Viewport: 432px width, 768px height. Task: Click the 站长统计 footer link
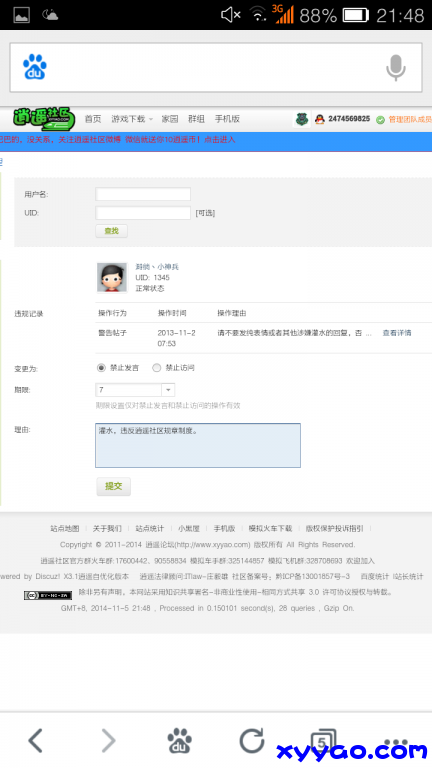408,576
